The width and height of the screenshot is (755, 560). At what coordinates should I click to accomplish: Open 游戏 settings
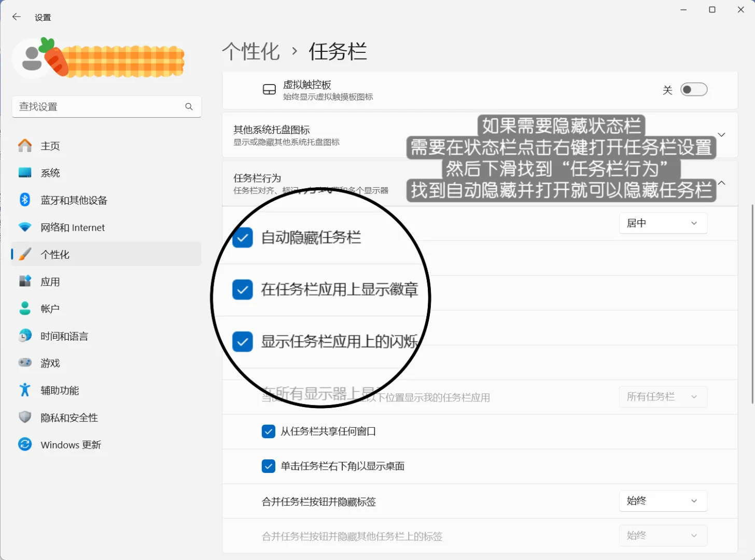coord(50,363)
